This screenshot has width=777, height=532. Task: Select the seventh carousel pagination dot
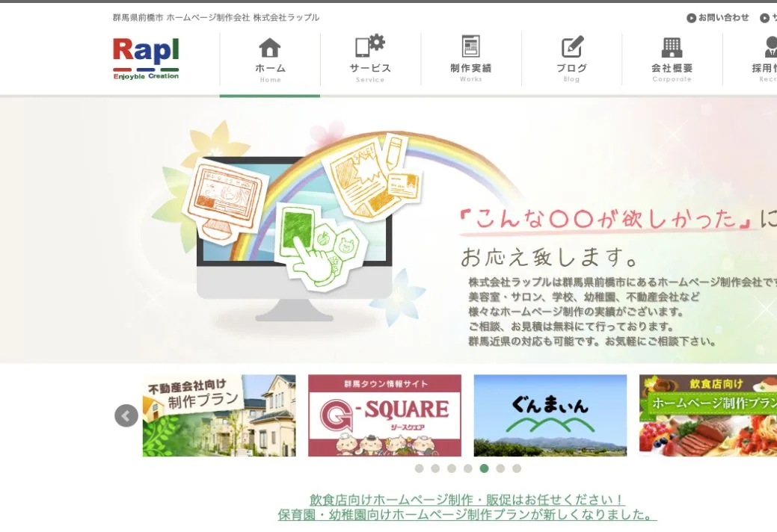517,468
